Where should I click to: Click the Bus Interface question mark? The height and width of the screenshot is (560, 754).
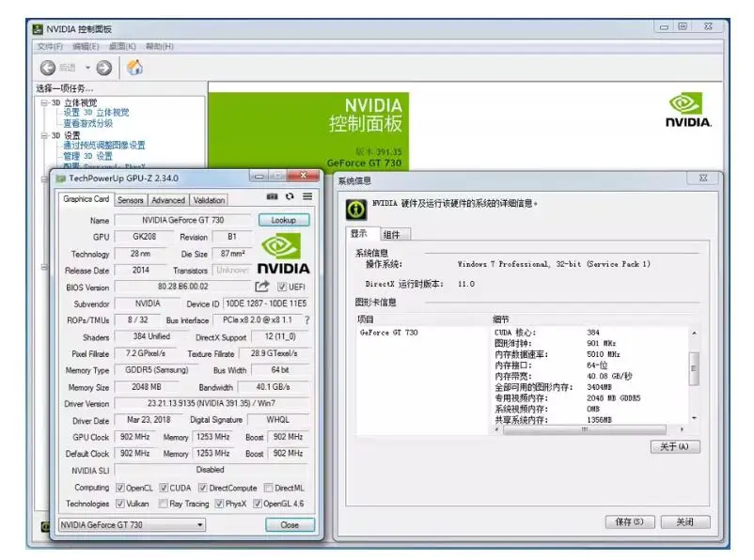[x=306, y=320]
